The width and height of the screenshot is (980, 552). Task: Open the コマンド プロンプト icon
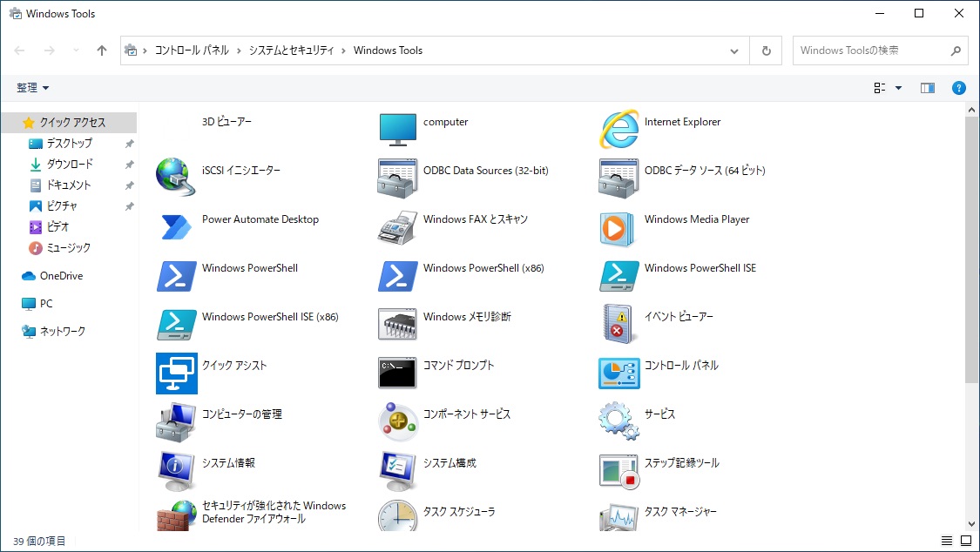(x=397, y=373)
